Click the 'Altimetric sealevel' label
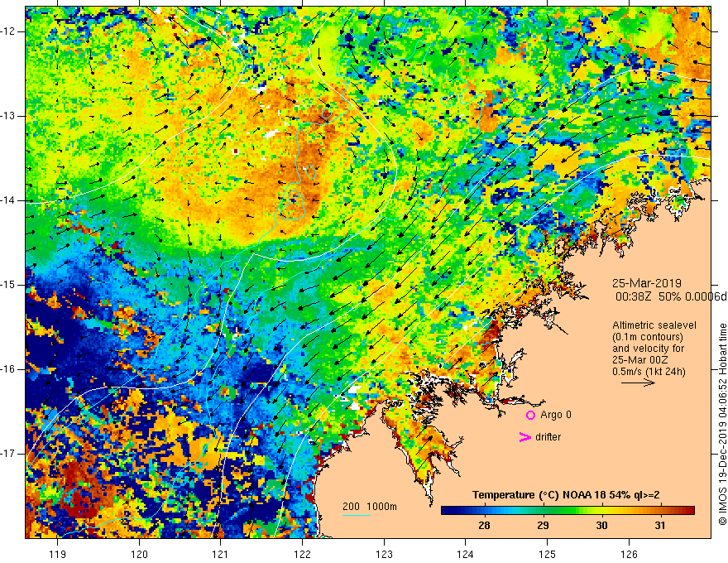The width and height of the screenshot is (728, 563). point(654,325)
